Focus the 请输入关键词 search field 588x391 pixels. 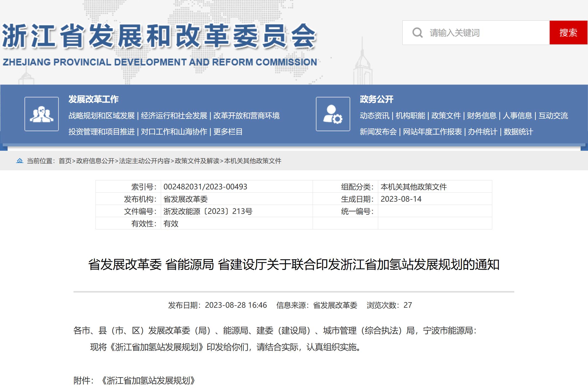[x=476, y=33]
